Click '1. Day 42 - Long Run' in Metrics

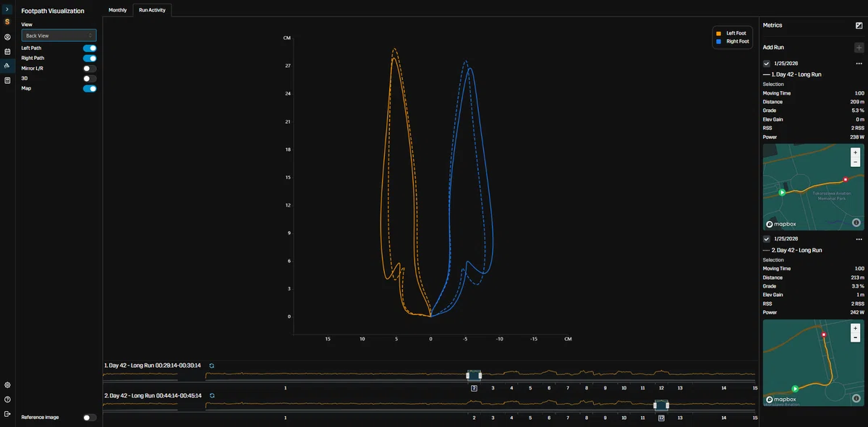(x=796, y=74)
